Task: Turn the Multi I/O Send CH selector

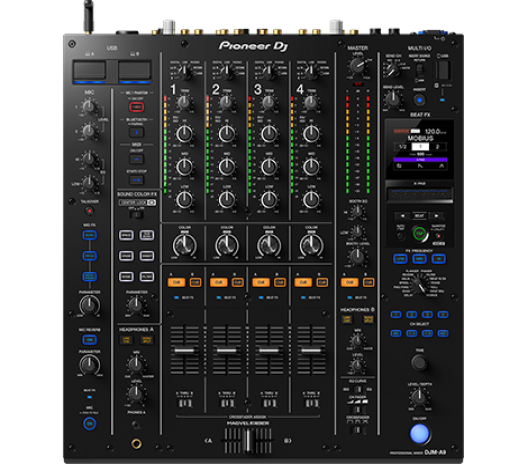Action: pyautogui.click(x=391, y=70)
